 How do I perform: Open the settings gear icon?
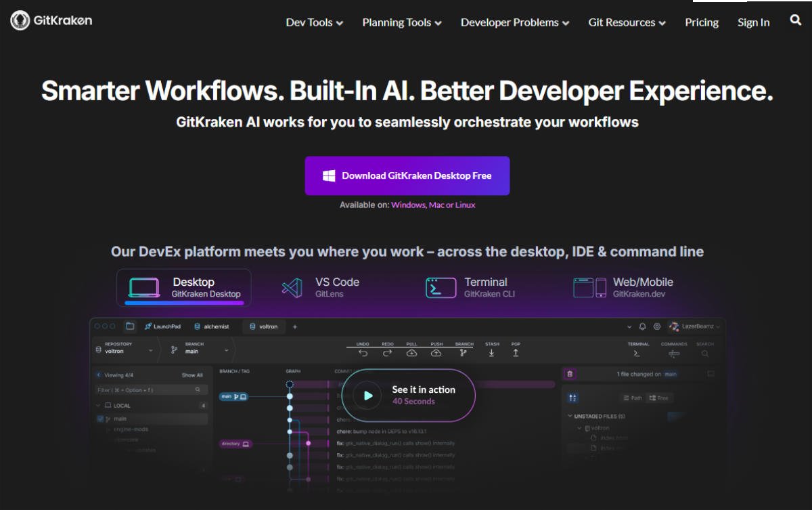click(656, 326)
